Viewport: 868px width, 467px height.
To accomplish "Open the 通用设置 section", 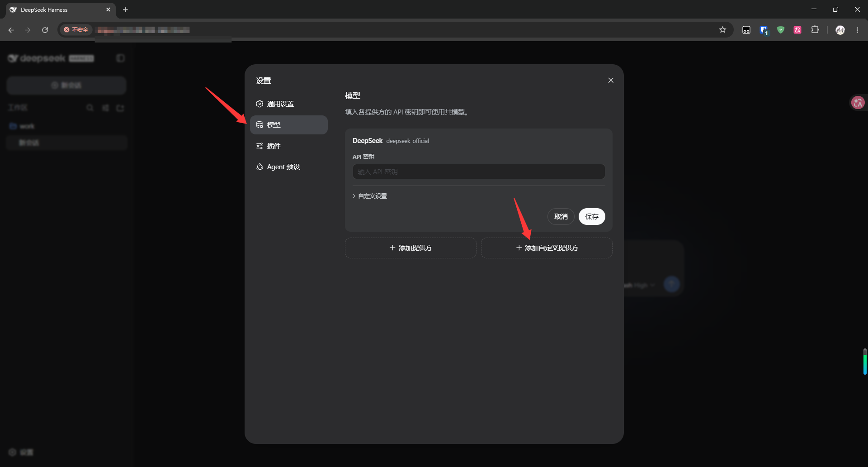I will pos(288,104).
